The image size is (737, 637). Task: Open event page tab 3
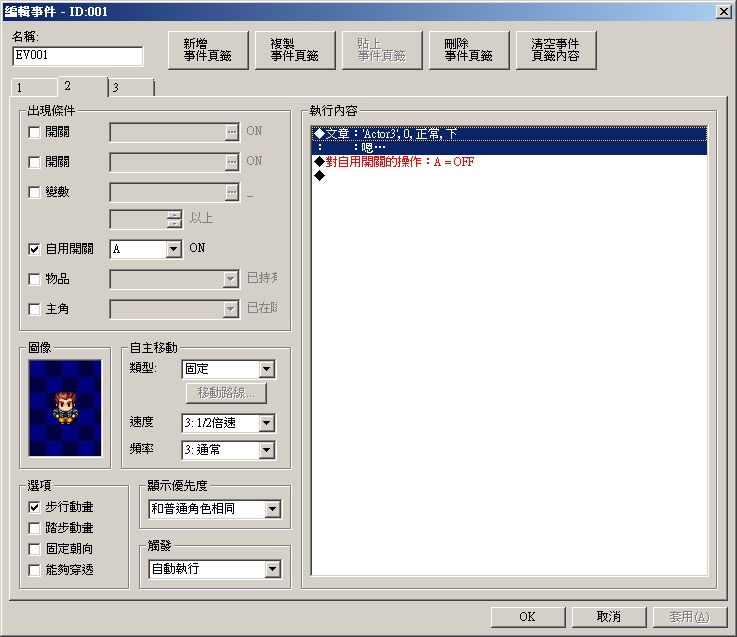click(131, 87)
